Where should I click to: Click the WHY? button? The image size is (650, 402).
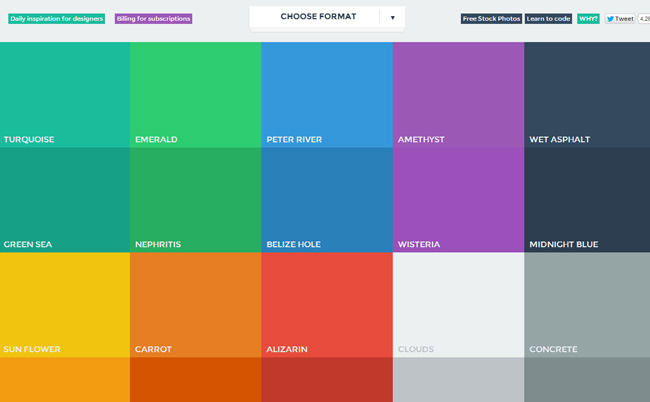[588, 19]
